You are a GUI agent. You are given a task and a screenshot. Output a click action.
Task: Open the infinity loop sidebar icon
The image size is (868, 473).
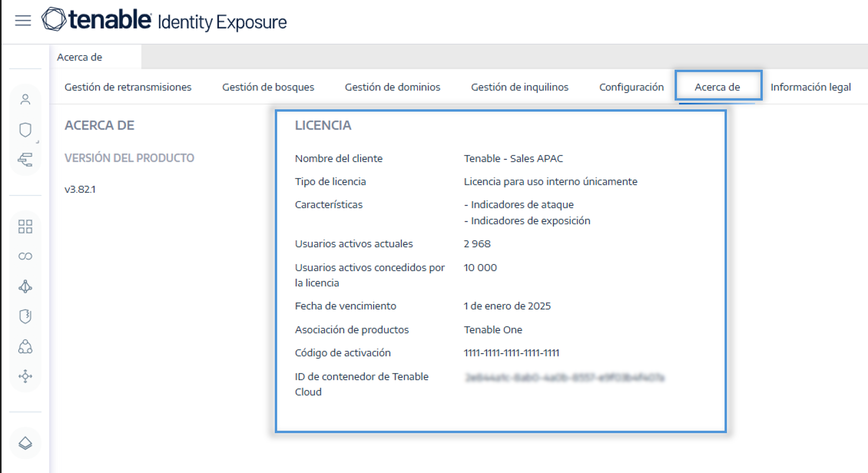(25, 256)
